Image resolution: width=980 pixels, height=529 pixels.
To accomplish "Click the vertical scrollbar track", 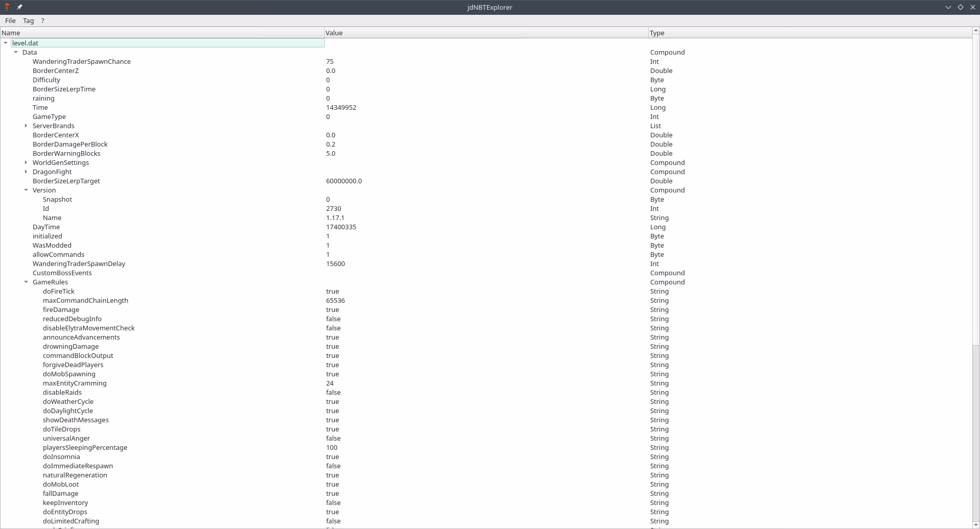I will tap(976, 434).
